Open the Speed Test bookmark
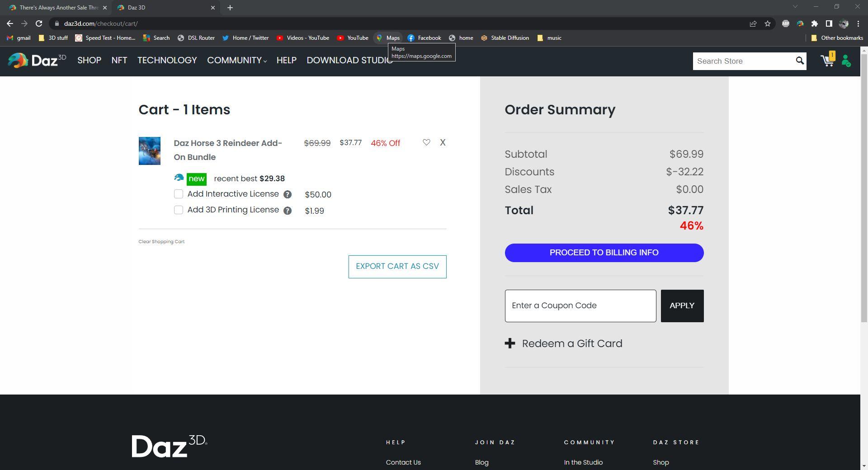The image size is (868, 470). click(x=105, y=38)
